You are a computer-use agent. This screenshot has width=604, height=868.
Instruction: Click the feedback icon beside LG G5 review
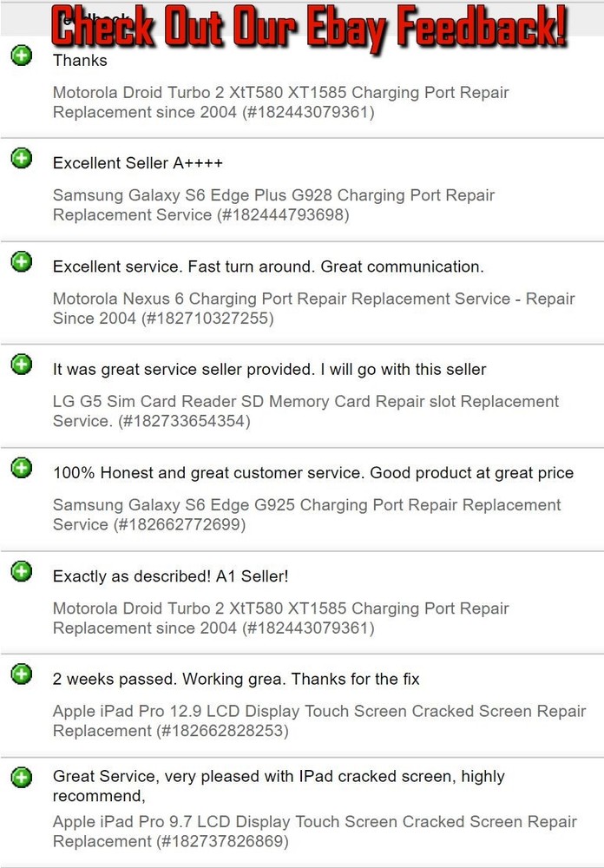21,364
